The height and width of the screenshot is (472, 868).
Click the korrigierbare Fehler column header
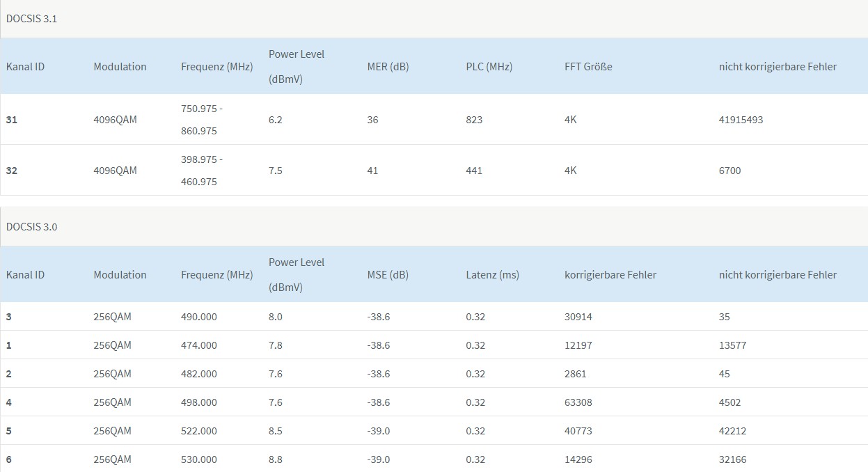[x=610, y=275]
